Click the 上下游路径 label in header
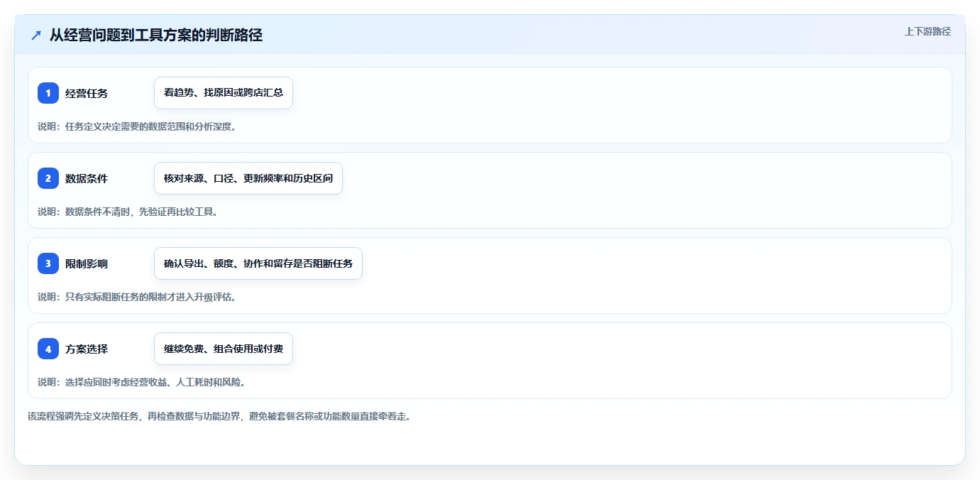Screen dimensions: 980x480 click(927, 31)
